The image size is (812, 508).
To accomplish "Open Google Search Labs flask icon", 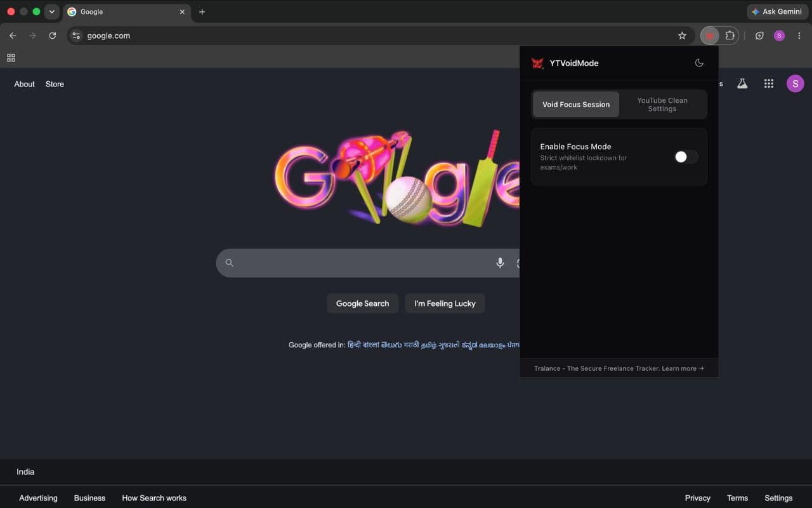I will tap(742, 83).
